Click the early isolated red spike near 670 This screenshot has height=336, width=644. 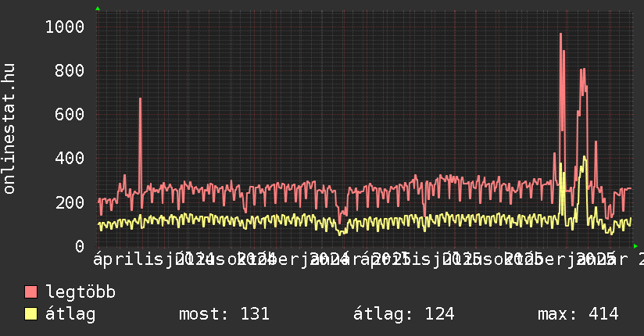point(140,100)
